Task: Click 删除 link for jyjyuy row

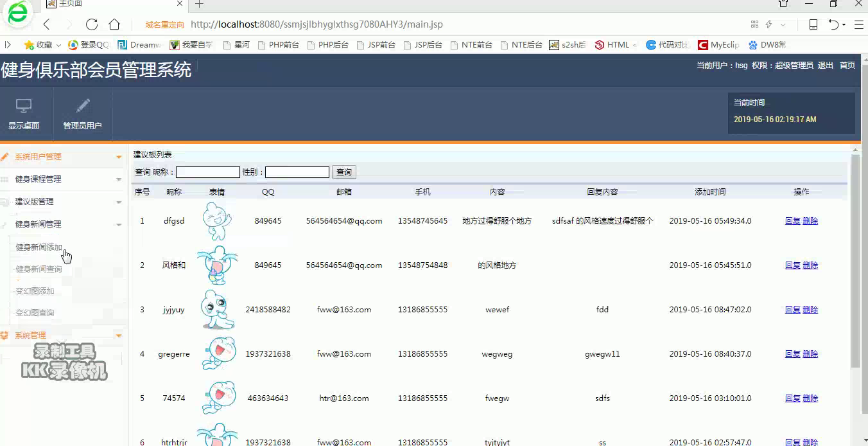Action: click(810, 310)
